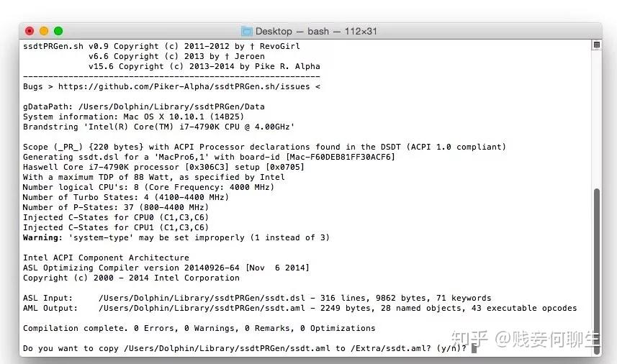The height and width of the screenshot is (364, 617).
Task: Click the 'Compilation complete' result line
Action: [x=199, y=328]
